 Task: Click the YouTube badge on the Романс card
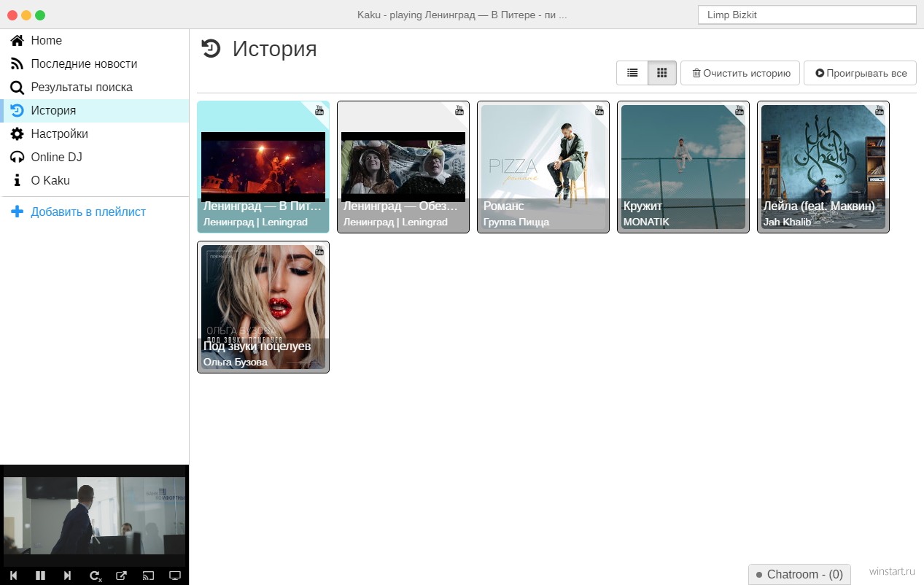[599, 110]
